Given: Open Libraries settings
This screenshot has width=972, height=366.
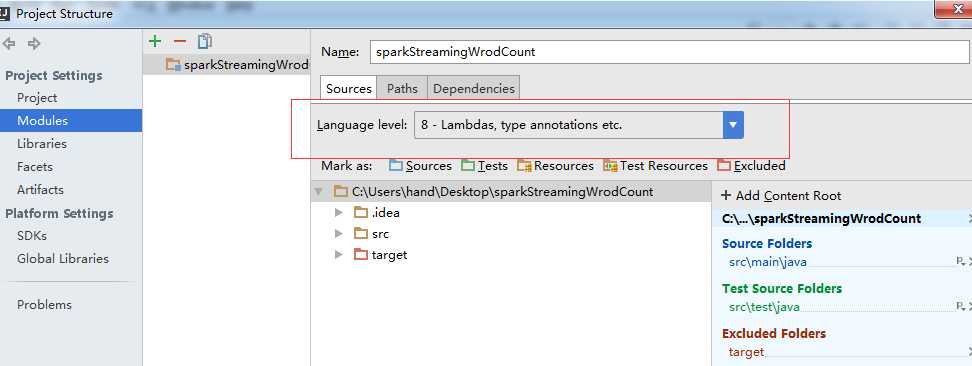Looking at the screenshot, I should pos(42,144).
